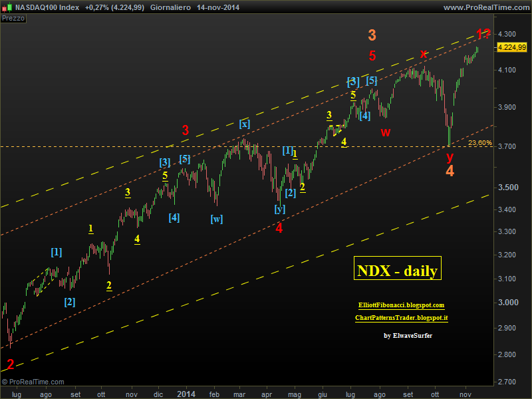Click the blue [y] wave label
The image size is (532, 399).
[279, 209]
